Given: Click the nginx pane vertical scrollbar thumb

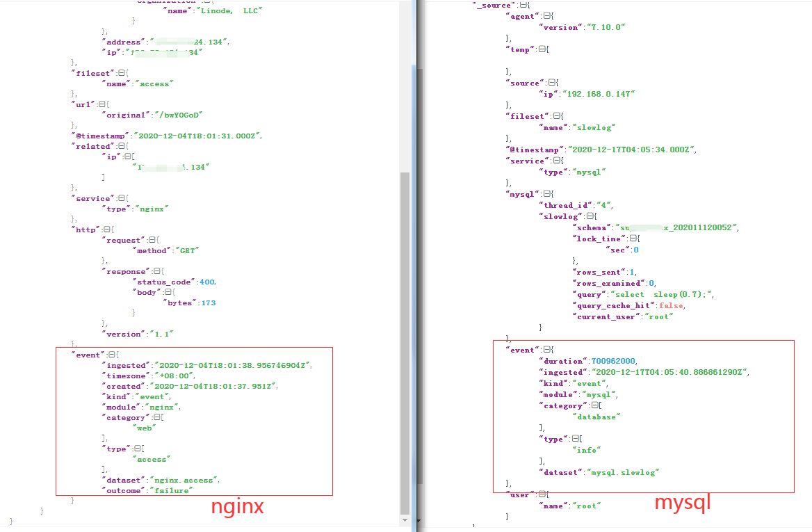Looking at the screenshot, I should (405, 342).
